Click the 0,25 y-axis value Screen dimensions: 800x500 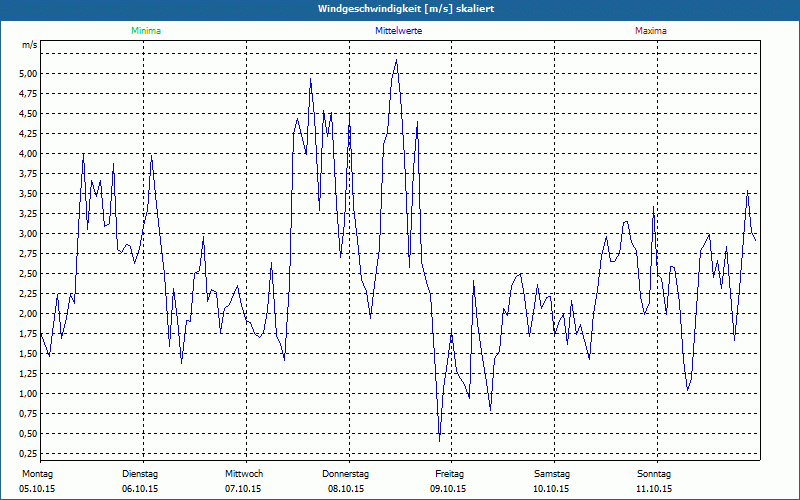pos(30,454)
